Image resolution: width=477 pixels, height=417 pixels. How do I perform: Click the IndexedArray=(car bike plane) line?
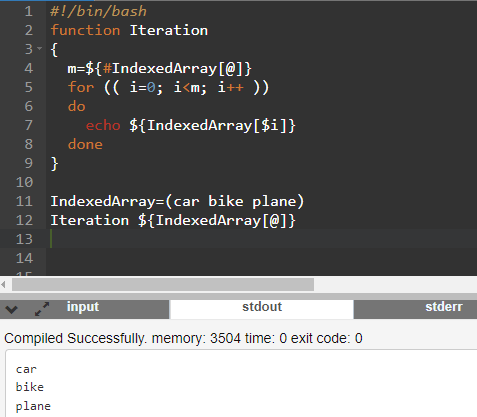tap(177, 202)
